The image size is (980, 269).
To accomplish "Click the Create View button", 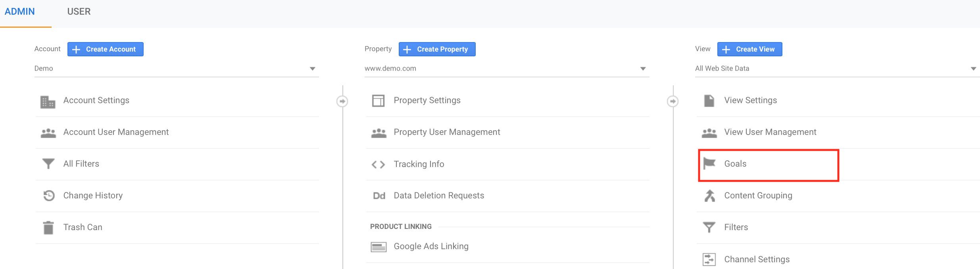I will [749, 49].
